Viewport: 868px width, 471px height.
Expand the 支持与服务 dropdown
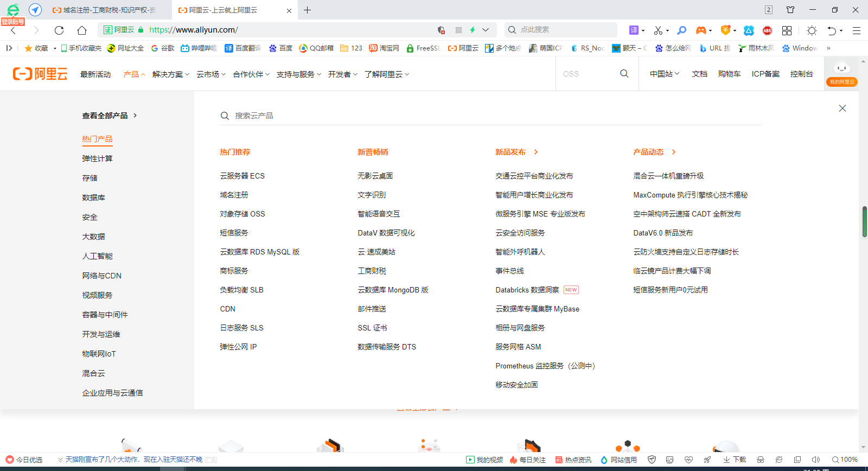pos(299,74)
